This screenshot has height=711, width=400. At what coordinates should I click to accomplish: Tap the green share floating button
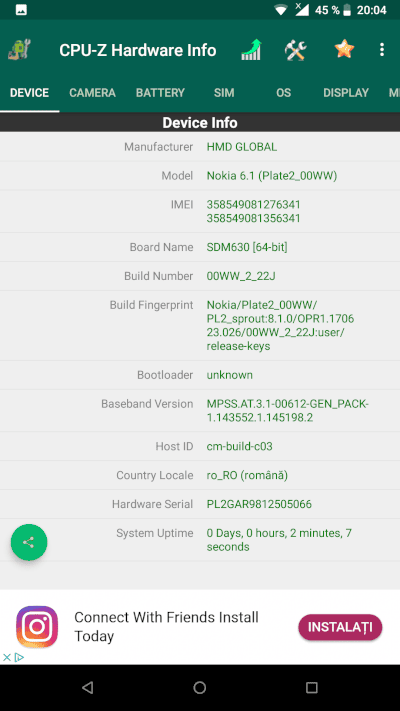(x=29, y=542)
